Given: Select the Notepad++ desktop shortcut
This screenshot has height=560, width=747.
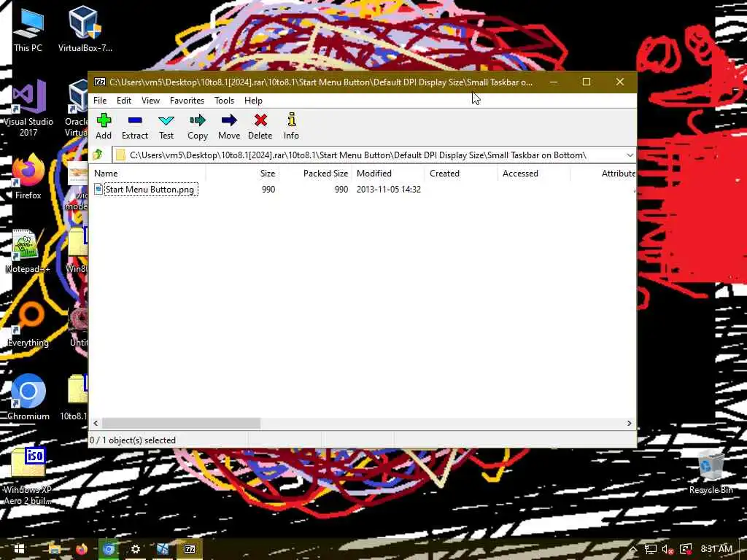Looking at the screenshot, I should [28, 251].
